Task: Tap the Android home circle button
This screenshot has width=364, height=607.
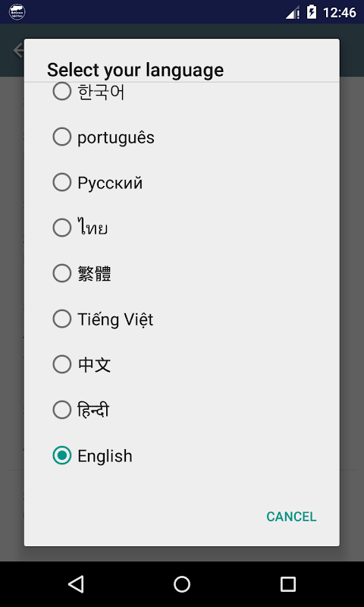Action: tap(182, 583)
